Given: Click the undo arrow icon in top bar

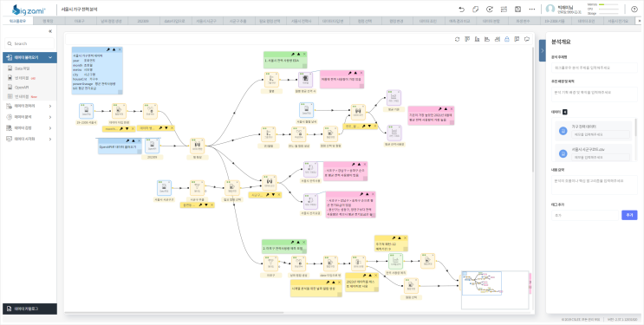Looking at the screenshot, I should (x=461, y=9).
